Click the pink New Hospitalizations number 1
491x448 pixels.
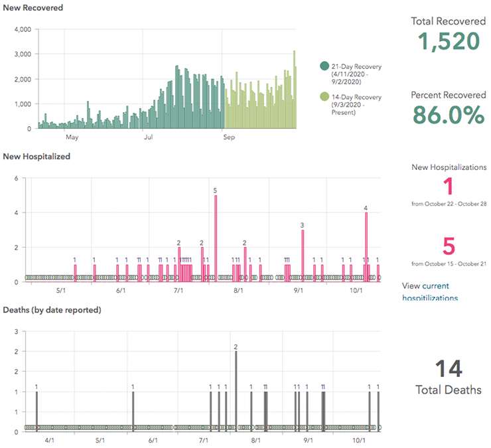point(449,185)
